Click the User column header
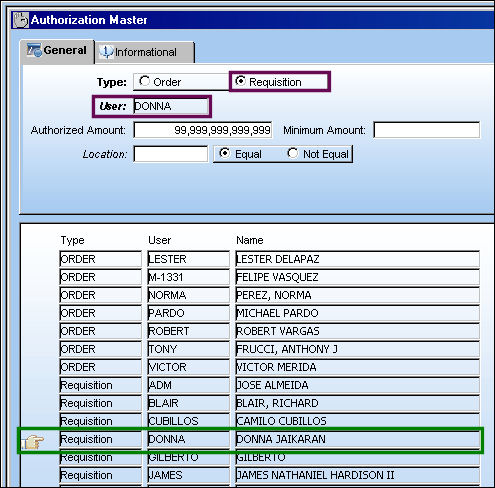Image resolution: width=495 pixels, height=488 pixels. click(x=159, y=240)
